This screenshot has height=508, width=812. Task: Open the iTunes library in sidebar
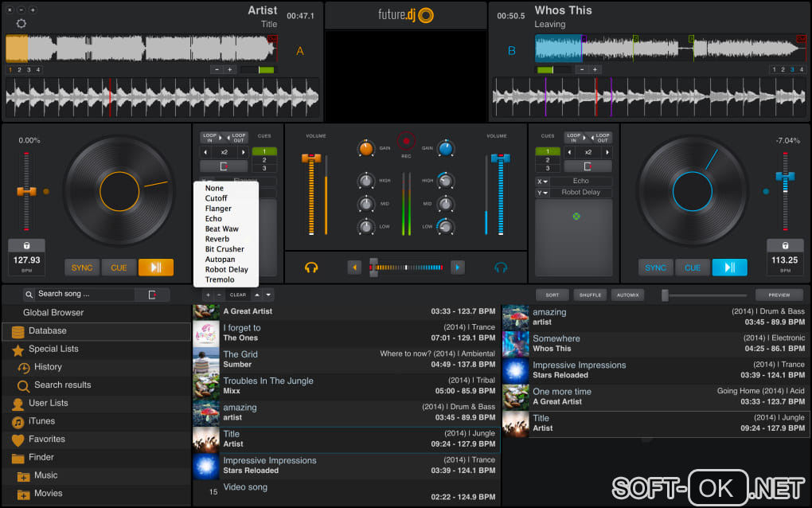pos(41,421)
